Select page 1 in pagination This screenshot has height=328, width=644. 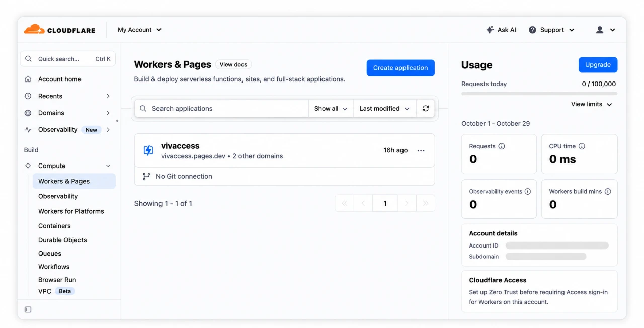(x=385, y=203)
